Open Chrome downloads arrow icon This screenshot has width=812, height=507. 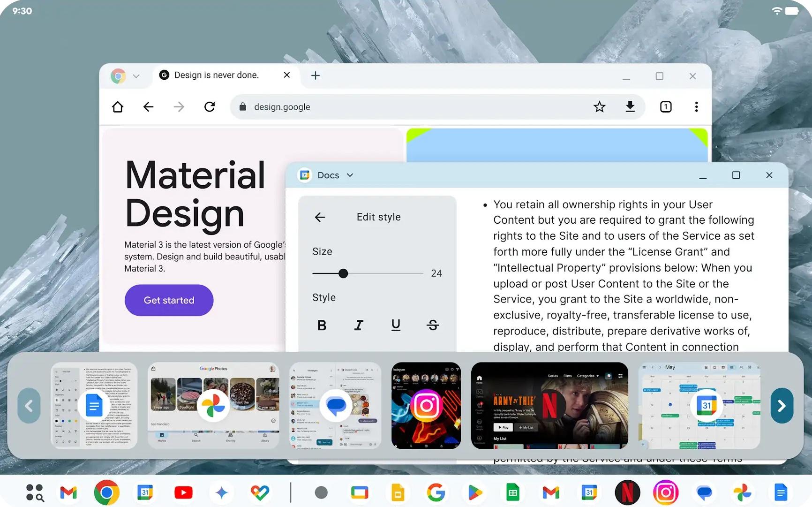[x=630, y=107]
